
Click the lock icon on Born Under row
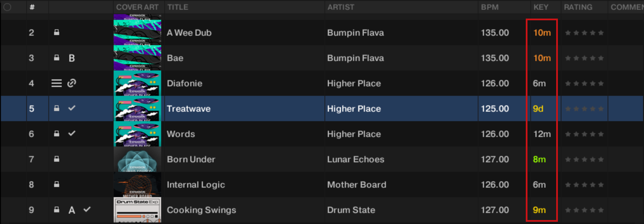[57, 159]
